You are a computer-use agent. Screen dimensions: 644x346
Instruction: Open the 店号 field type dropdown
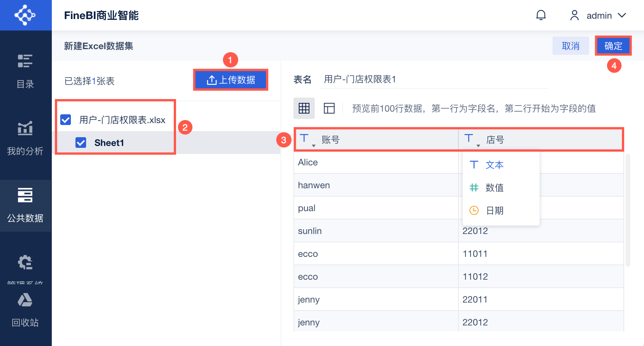coord(472,140)
